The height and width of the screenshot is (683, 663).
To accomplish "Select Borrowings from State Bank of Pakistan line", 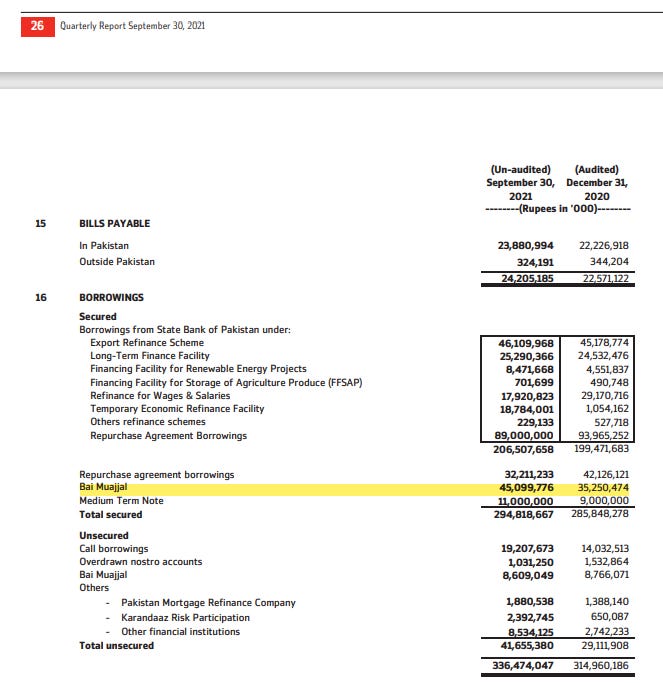I will (185, 330).
